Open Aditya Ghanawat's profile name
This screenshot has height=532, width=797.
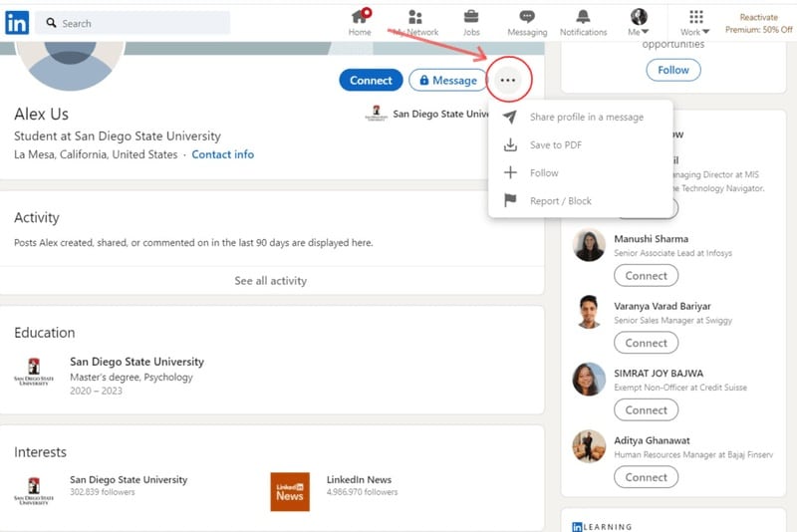[653, 440]
